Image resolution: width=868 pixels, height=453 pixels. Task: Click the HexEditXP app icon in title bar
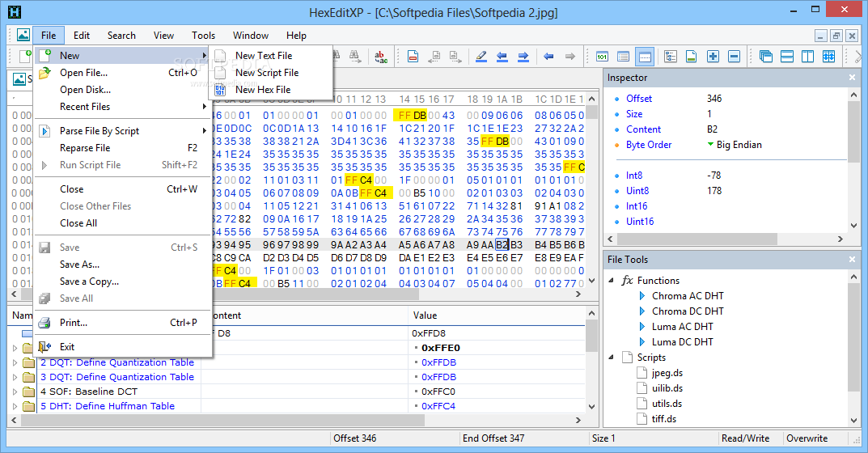(x=15, y=11)
